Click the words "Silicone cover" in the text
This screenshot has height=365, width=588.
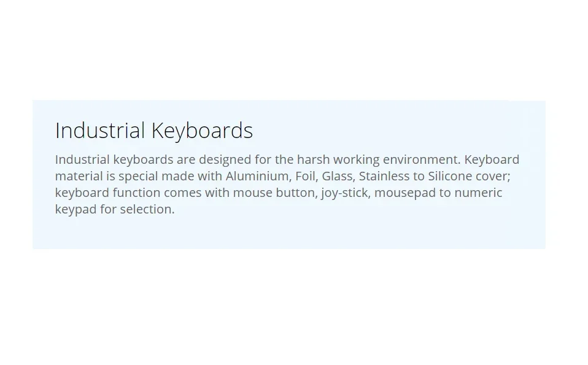pos(468,176)
